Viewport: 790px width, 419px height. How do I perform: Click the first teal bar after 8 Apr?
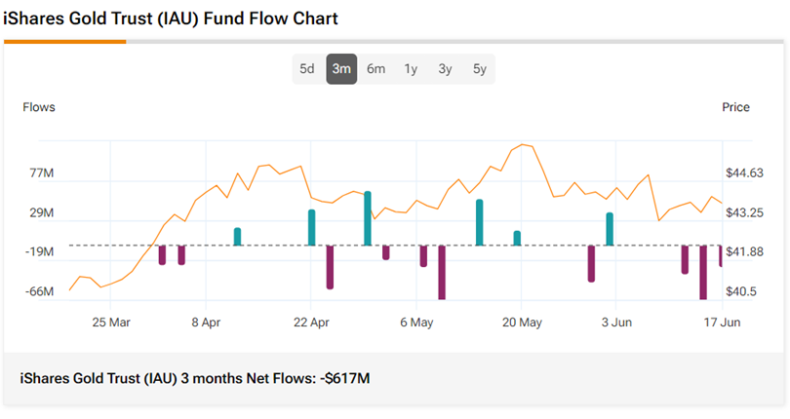coord(238,236)
